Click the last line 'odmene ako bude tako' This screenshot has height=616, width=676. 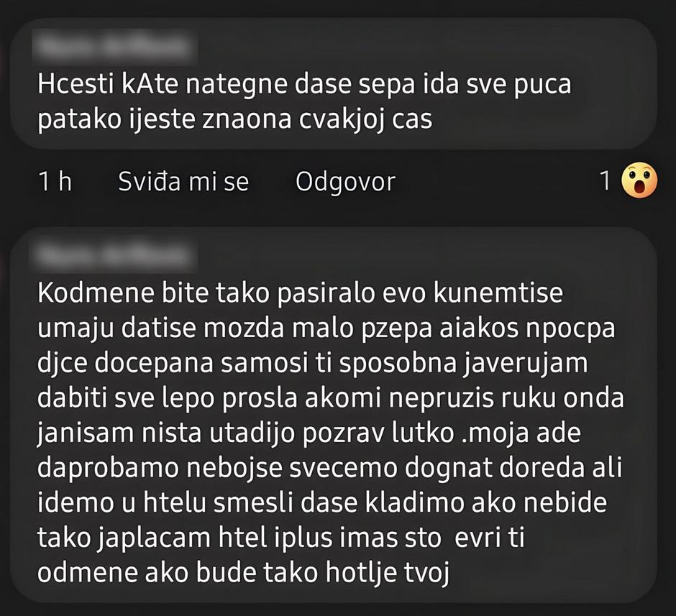pos(244,574)
